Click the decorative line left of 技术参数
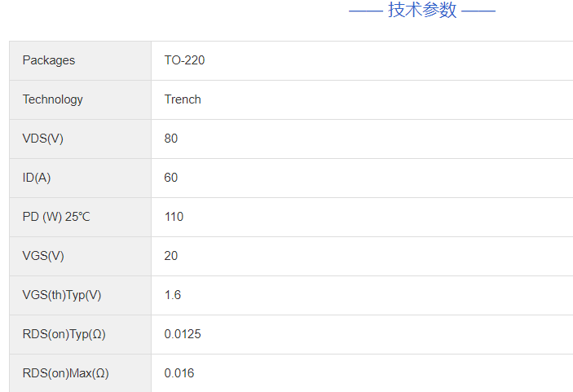The width and height of the screenshot is (573, 392). 365,11
